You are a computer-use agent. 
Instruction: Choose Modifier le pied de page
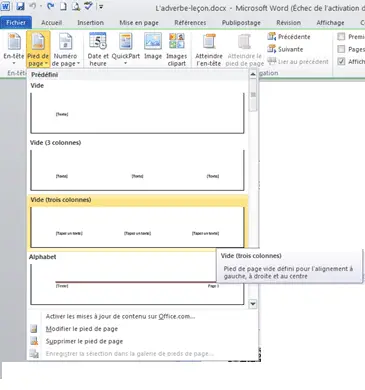[x=82, y=329]
